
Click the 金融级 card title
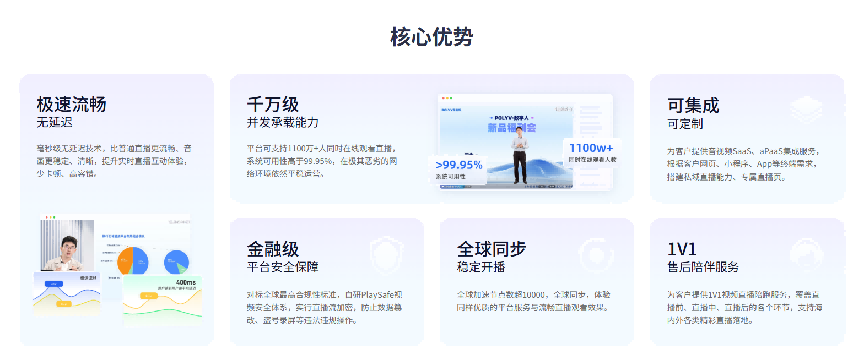point(273,249)
